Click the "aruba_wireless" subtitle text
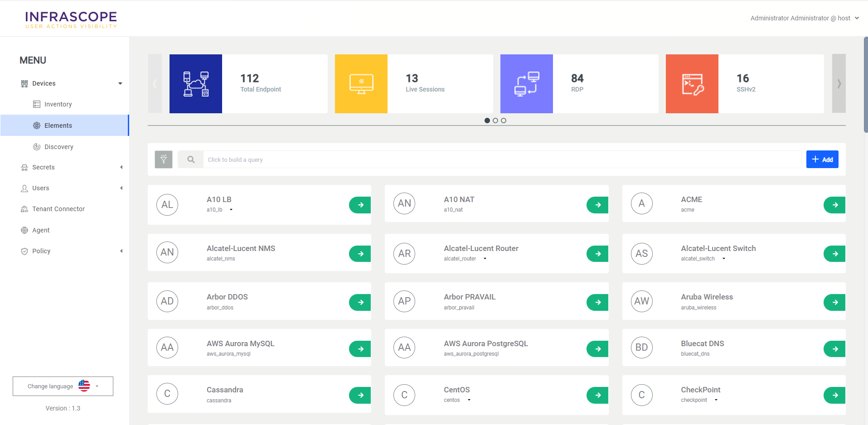The image size is (868, 425). click(698, 308)
